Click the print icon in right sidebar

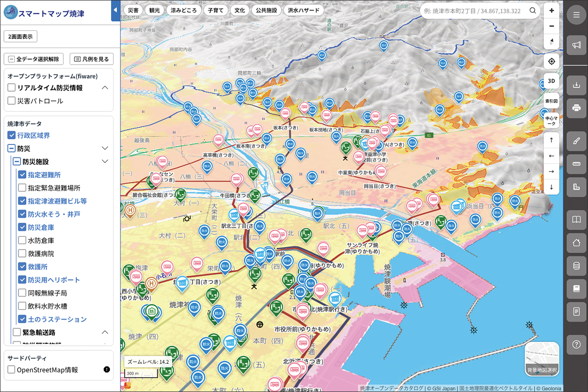click(x=576, y=108)
